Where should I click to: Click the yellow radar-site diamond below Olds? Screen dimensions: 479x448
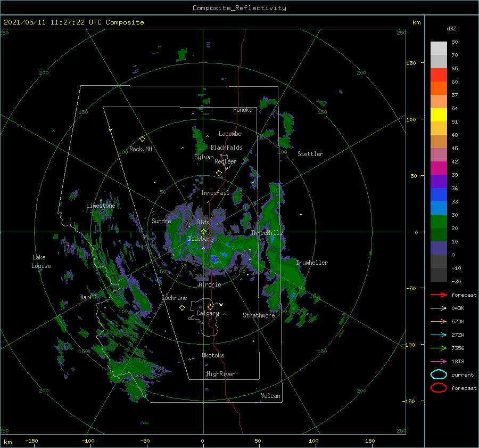coord(203,232)
